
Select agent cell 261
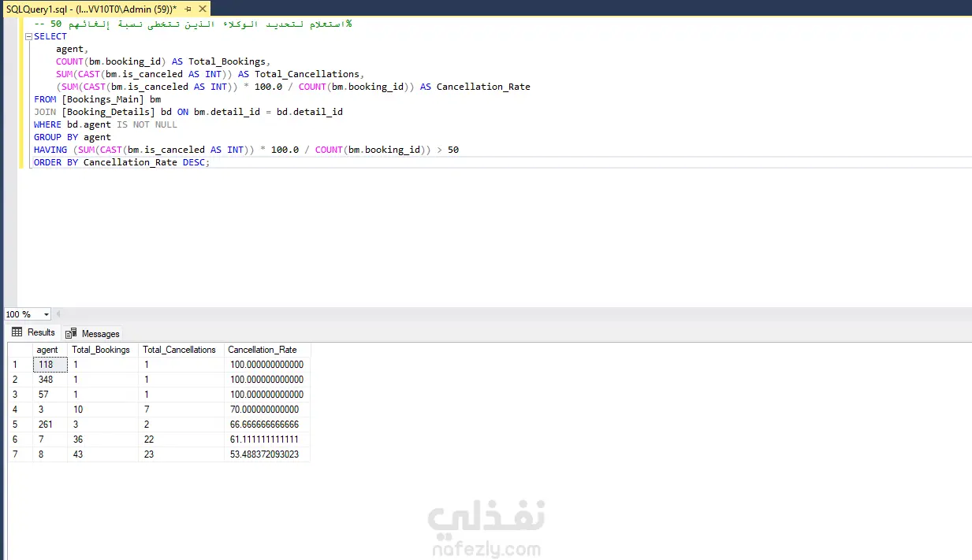pyautogui.click(x=50, y=425)
